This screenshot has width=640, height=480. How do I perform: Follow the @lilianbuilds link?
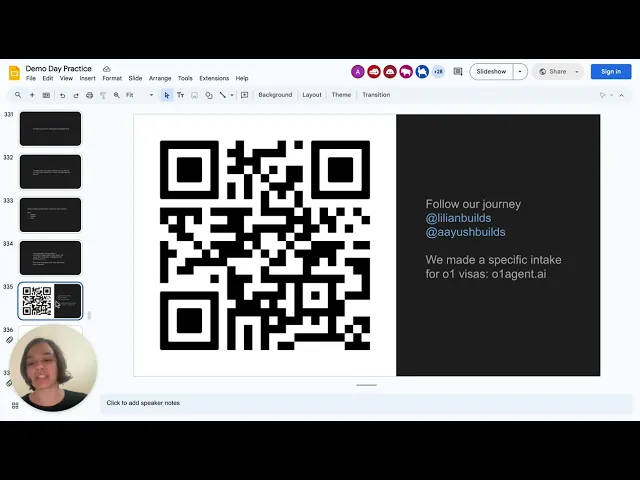click(x=458, y=218)
